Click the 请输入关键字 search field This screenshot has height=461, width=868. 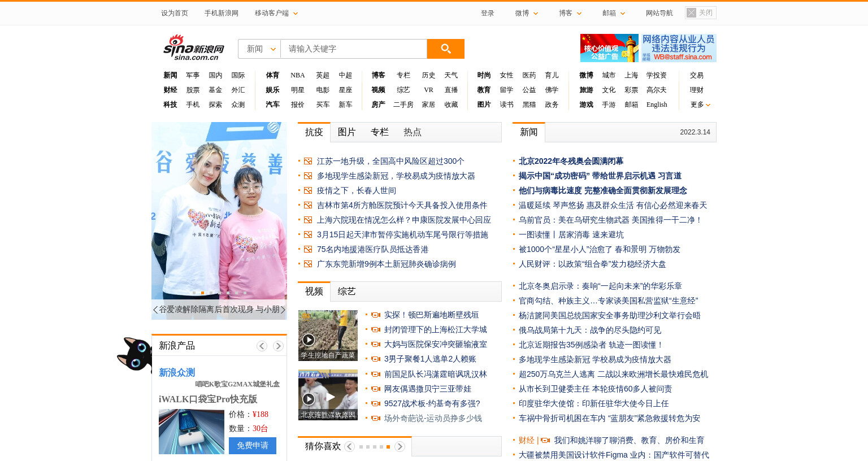354,49
